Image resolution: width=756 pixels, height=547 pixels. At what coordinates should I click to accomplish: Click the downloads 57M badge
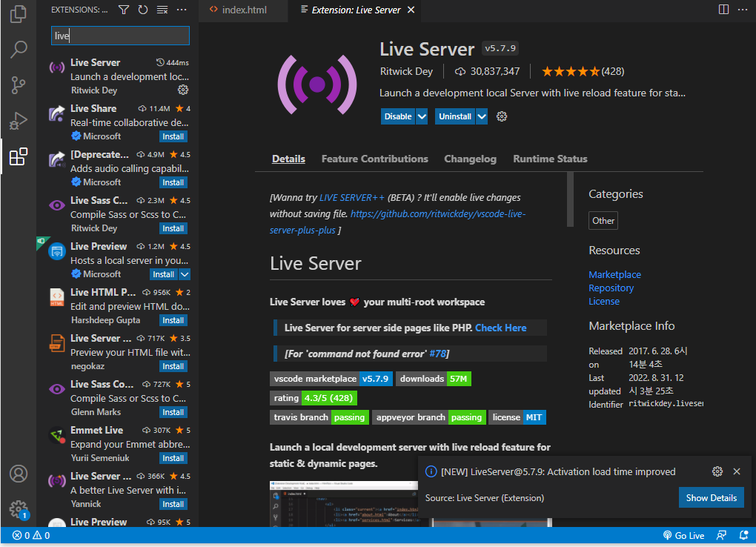[x=434, y=379]
